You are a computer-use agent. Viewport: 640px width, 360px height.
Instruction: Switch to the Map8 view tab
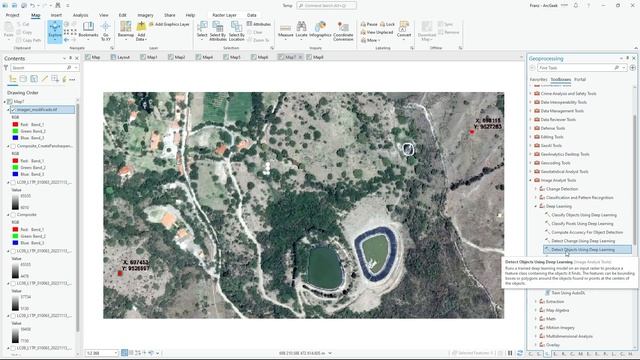click(315, 58)
